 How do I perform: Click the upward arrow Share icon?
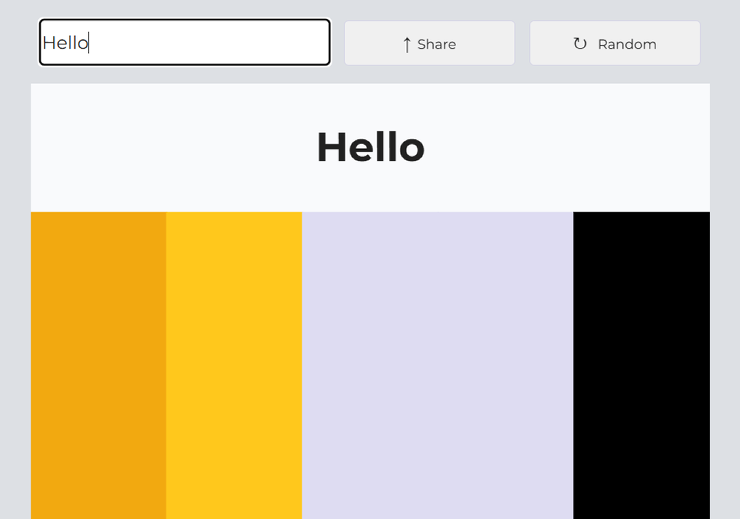pyautogui.click(x=407, y=45)
